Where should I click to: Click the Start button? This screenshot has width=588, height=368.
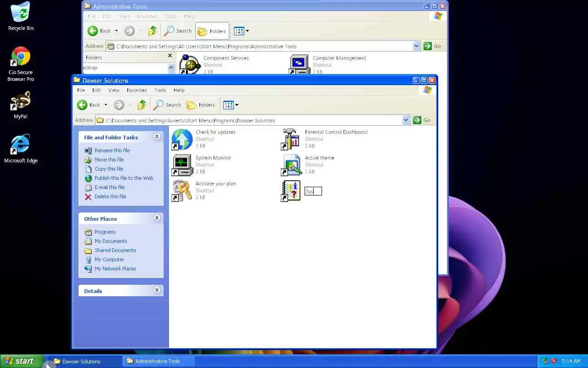(22, 361)
